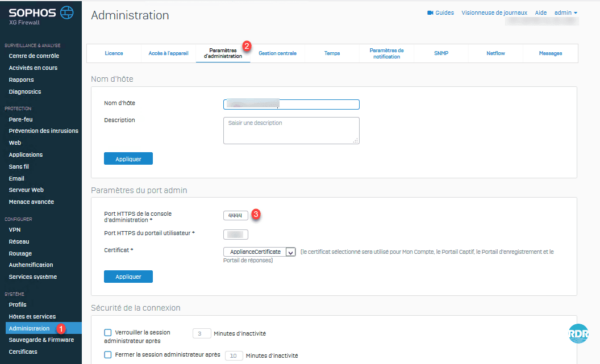Open Email in sidebar
600x364 pixels.
(x=16, y=178)
